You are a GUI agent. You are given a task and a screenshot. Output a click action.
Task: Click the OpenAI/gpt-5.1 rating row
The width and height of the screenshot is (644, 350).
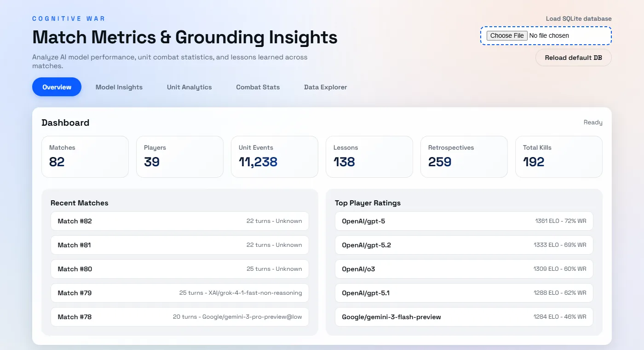coord(464,293)
